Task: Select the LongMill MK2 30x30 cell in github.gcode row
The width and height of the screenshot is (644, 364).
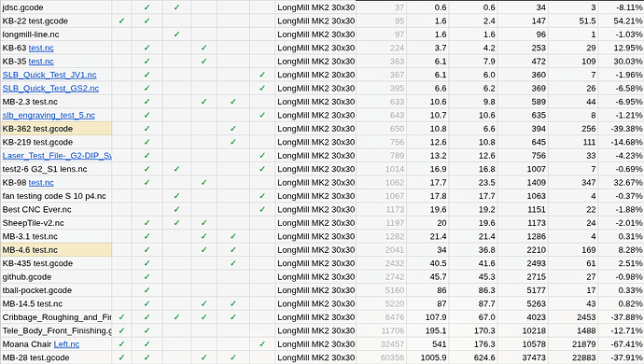Action: 315,277
